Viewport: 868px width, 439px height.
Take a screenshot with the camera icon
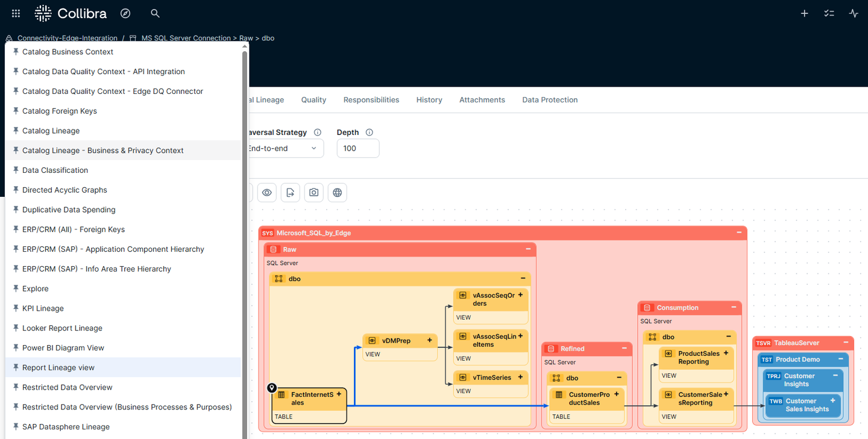[x=313, y=192]
